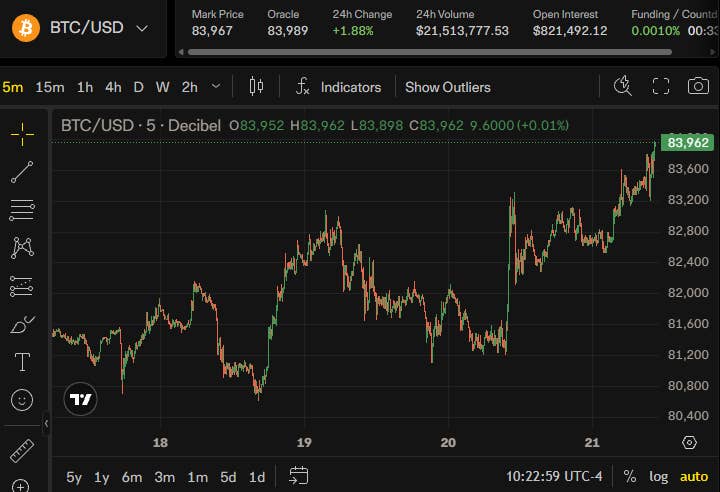Set chart range to 5y
Viewport: 720px width, 492px height.
pos(73,477)
